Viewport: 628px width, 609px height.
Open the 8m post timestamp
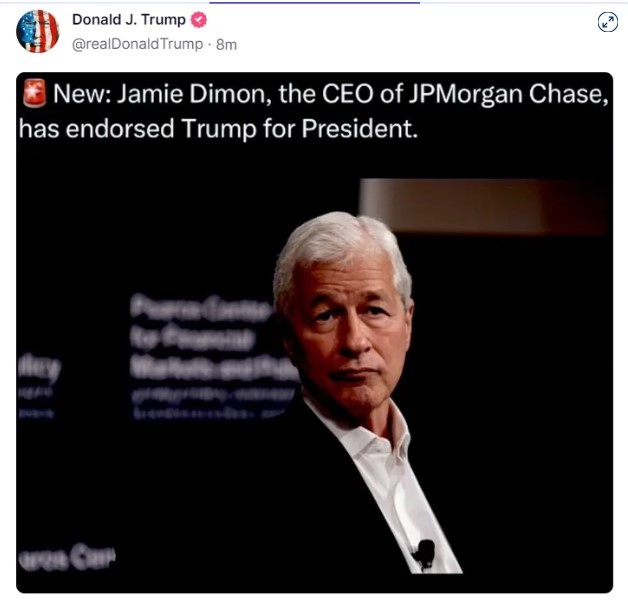(x=226, y=44)
